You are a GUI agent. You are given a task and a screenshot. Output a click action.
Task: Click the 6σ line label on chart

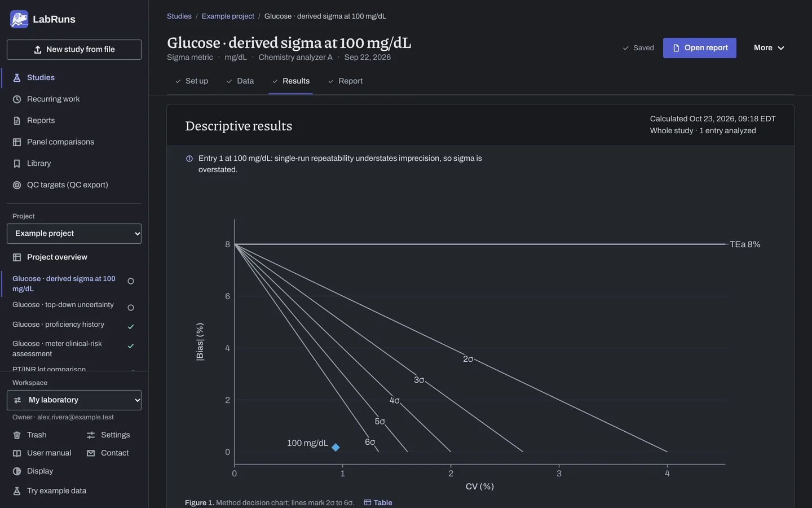click(x=370, y=442)
